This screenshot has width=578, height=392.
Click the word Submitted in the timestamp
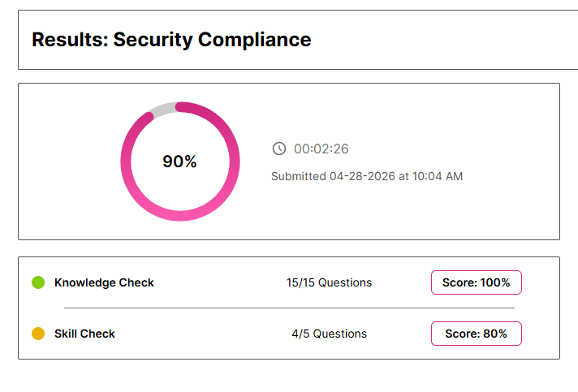point(298,176)
